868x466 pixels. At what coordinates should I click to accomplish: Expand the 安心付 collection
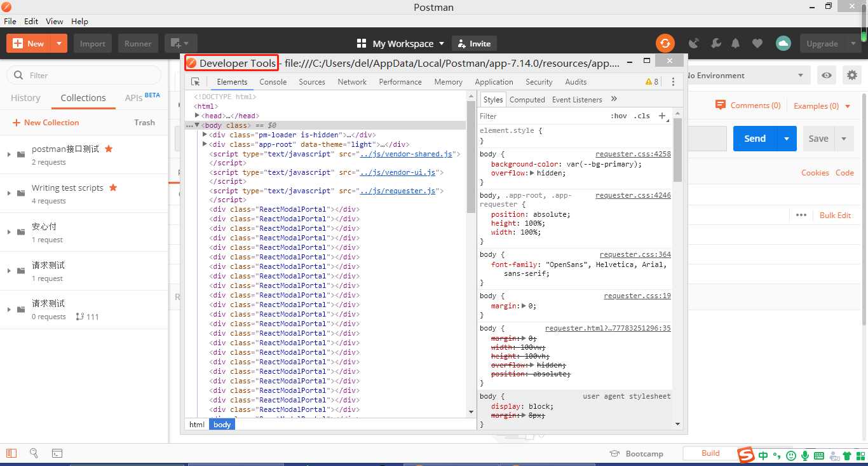(9, 232)
